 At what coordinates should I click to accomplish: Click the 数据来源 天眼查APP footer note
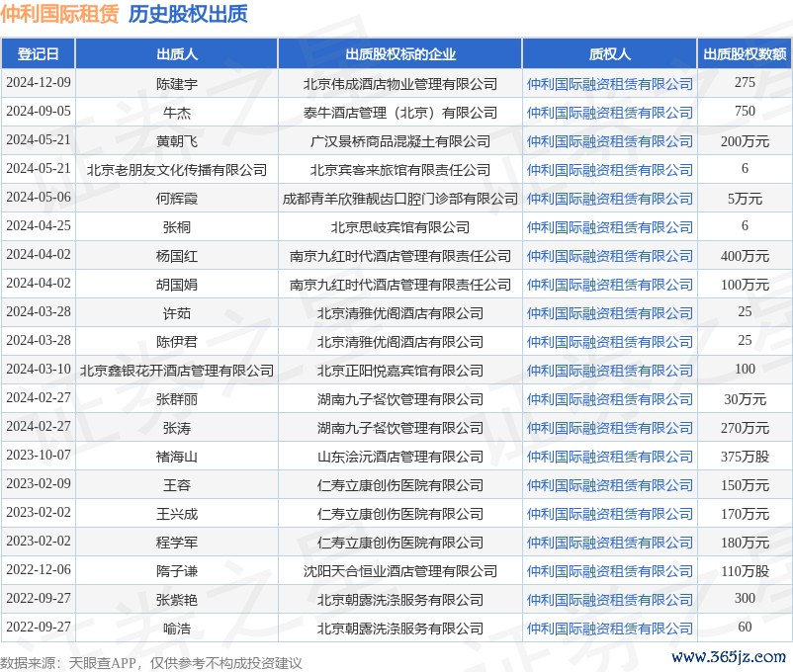tap(150, 663)
